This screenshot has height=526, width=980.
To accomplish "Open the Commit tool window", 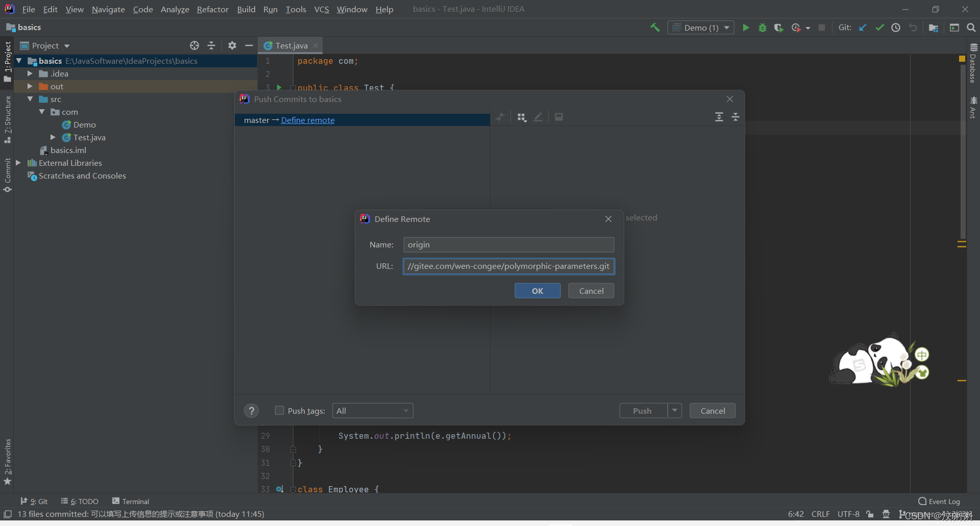I will pos(8,175).
